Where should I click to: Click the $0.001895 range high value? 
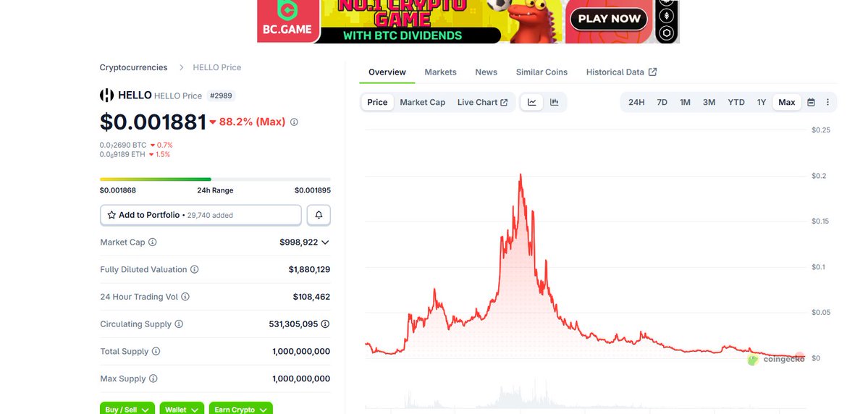[x=313, y=190]
